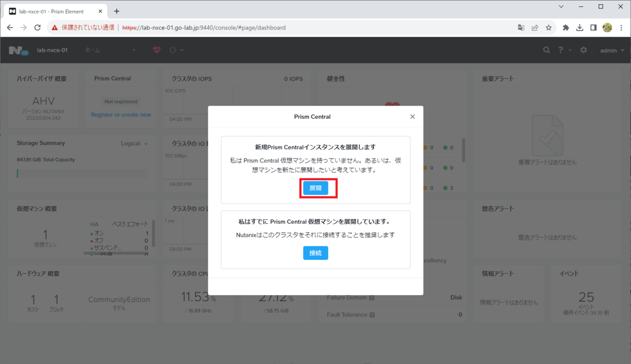This screenshot has width=631, height=364.
Task: Toggle the browser side panel icon
Action: tap(593, 27)
